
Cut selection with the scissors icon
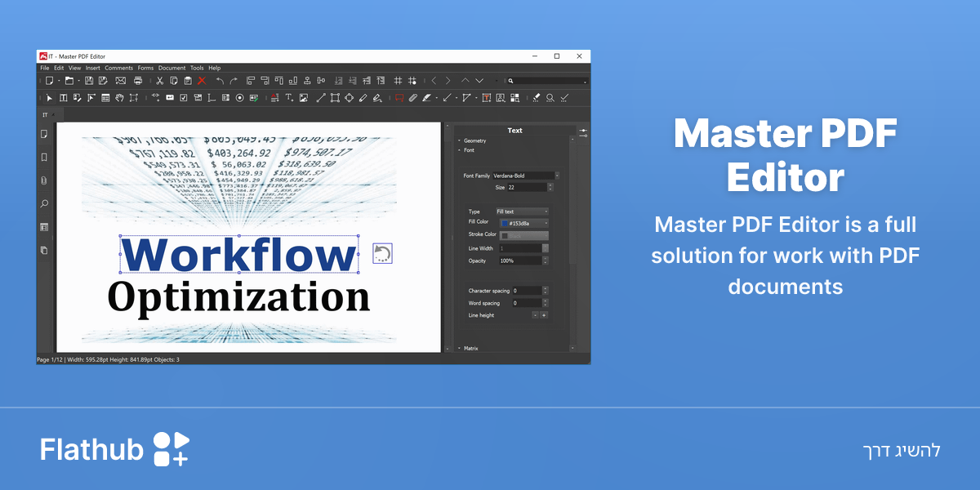(159, 81)
